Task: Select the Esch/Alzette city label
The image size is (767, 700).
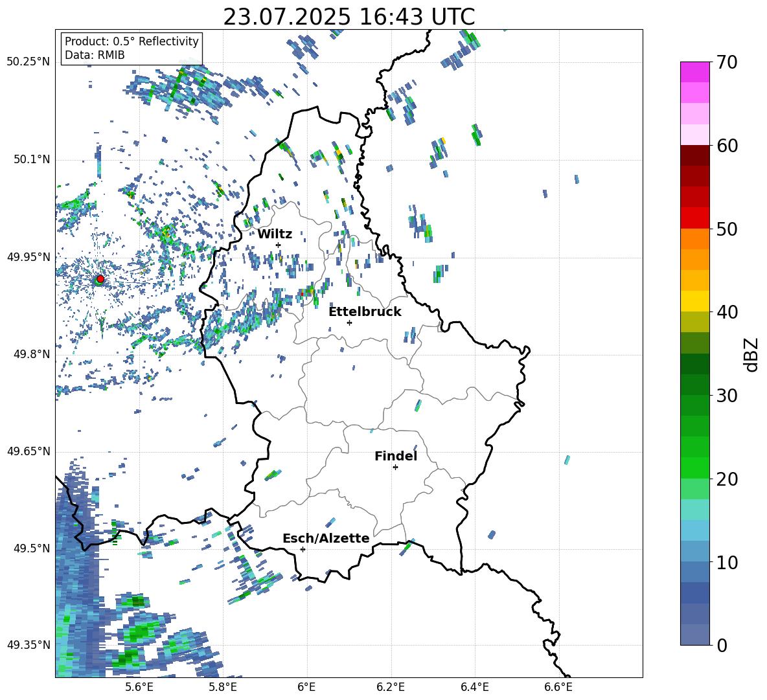Action: [x=326, y=538]
